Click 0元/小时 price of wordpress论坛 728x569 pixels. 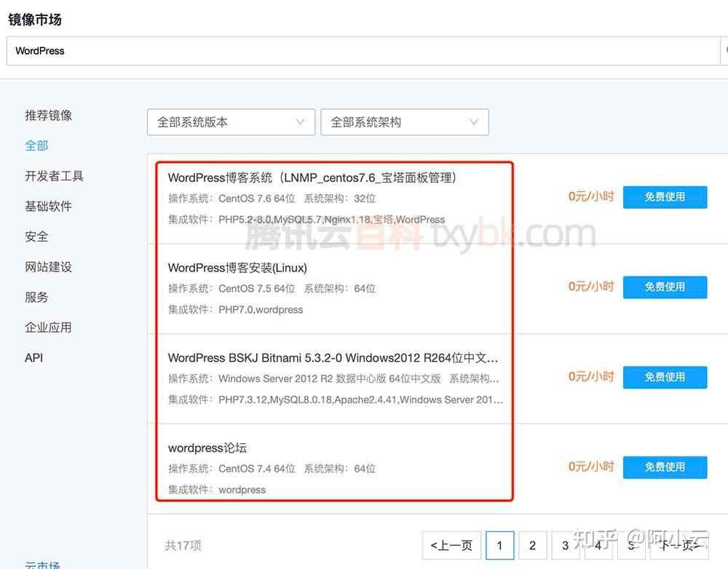[591, 466]
